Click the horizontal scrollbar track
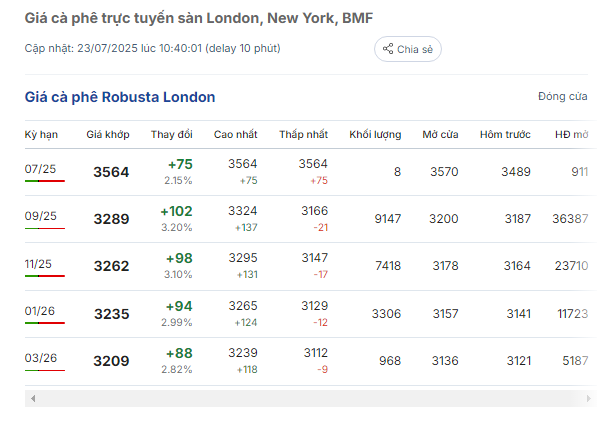 [310, 398]
